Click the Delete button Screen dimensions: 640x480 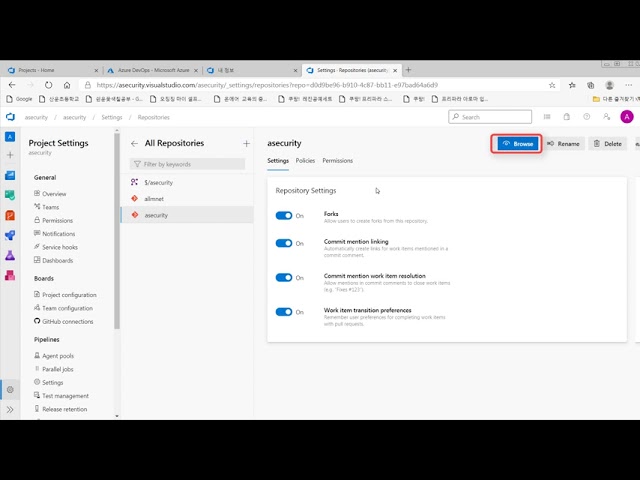608,144
